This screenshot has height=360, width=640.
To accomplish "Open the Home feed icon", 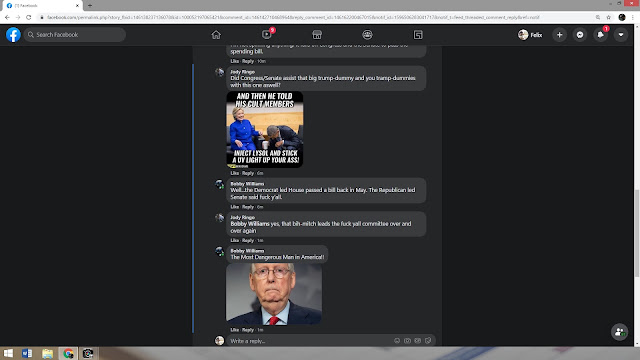I will pyautogui.click(x=216, y=35).
